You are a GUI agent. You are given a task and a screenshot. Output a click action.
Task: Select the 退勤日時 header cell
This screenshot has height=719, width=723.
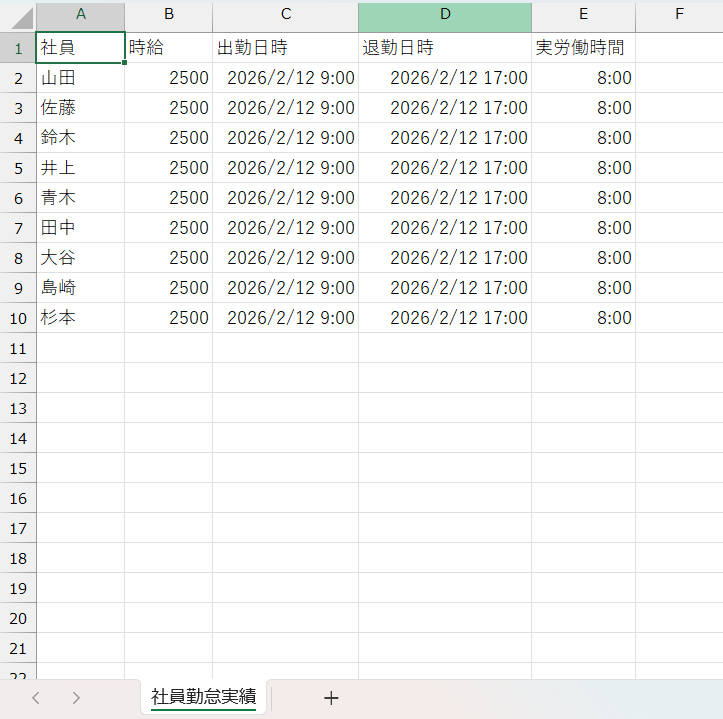click(x=444, y=48)
